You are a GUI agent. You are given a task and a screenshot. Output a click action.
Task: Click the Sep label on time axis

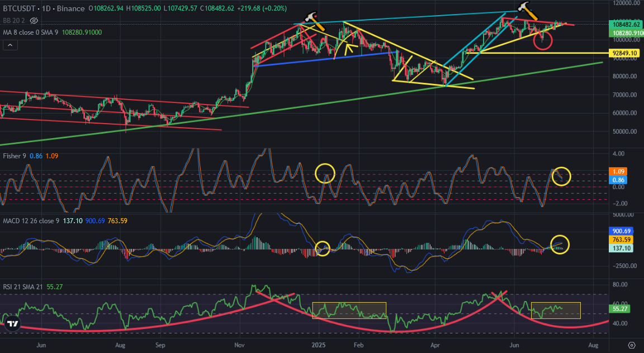pyautogui.click(x=160, y=345)
